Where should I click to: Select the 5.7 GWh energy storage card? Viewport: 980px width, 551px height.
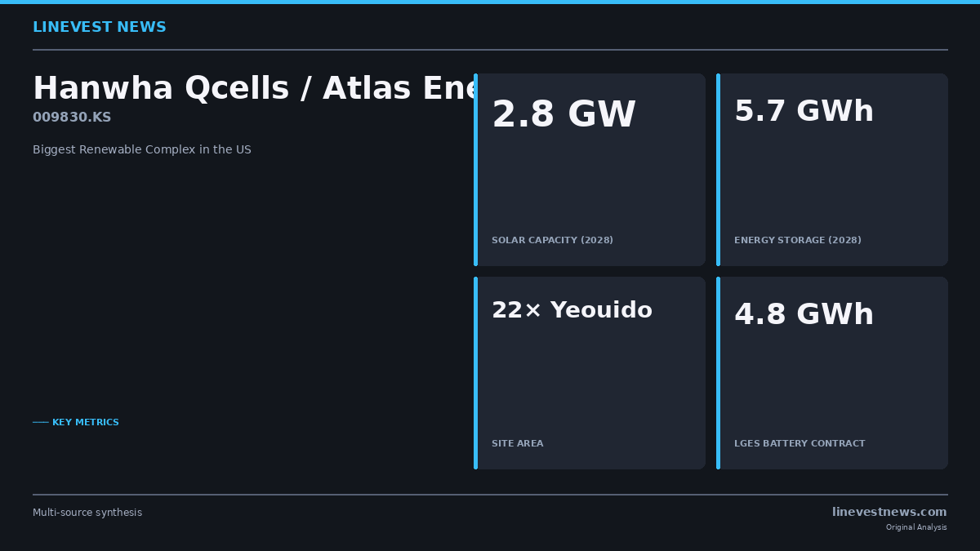tap(832, 170)
